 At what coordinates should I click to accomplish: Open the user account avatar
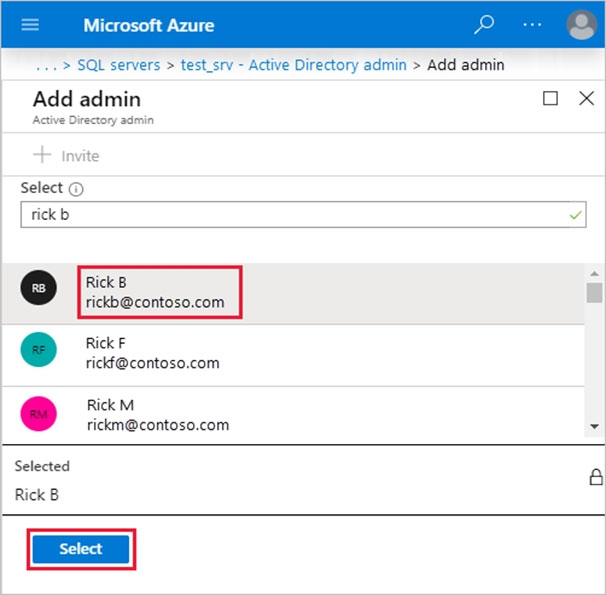tap(581, 25)
